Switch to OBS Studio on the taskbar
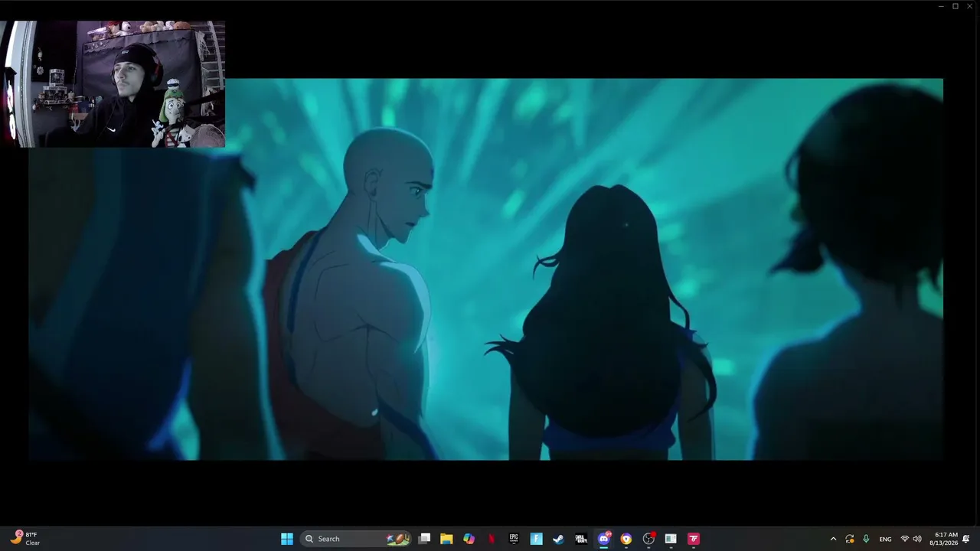Image resolution: width=980 pixels, height=551 pixels. pyautogui.click(x=648, y=539)
